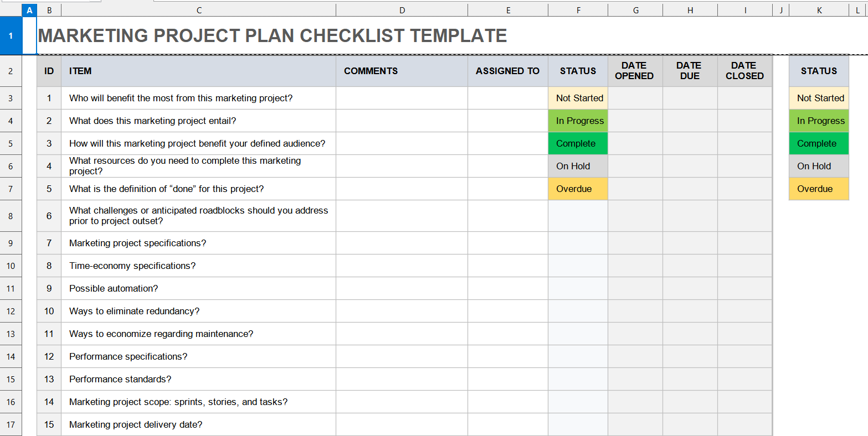
Task: Select the legend's 'Complete' entry
Action: 819,143
